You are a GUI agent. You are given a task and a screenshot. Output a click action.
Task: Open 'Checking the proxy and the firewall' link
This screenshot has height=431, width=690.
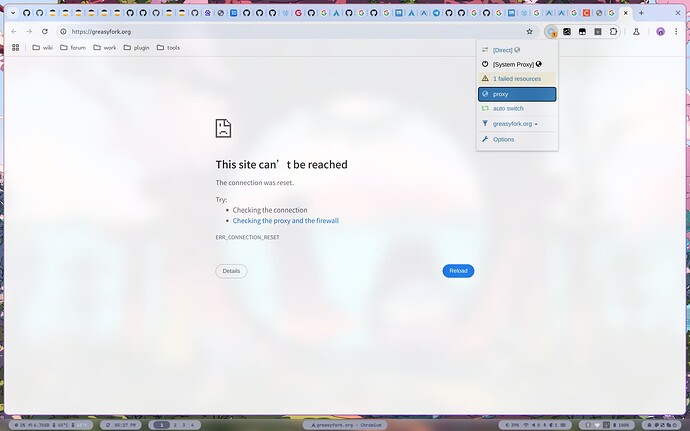click(x=286, y=221)
